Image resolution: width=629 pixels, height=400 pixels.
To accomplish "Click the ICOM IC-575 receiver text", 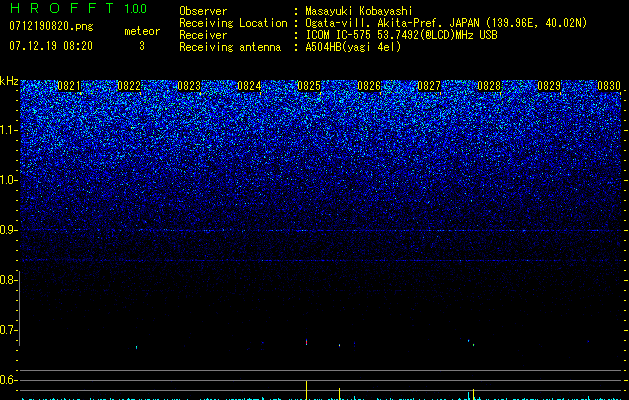I will (401, 35).
